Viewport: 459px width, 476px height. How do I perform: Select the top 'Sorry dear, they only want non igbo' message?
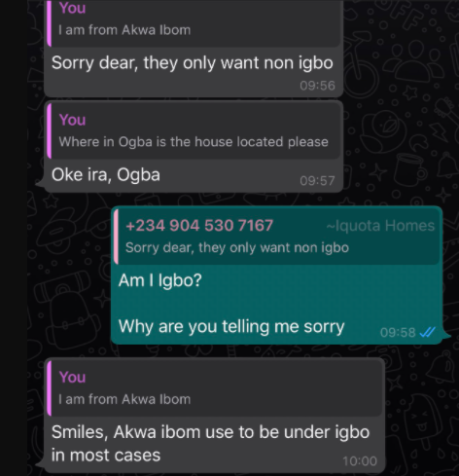coord(193,62)
